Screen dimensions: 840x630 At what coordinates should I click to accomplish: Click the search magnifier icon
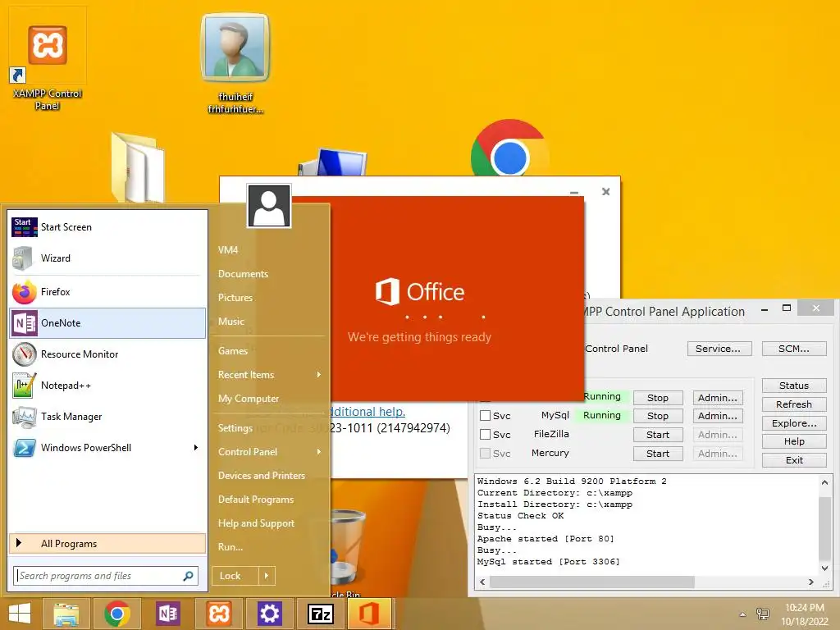[x=188, y=576]
